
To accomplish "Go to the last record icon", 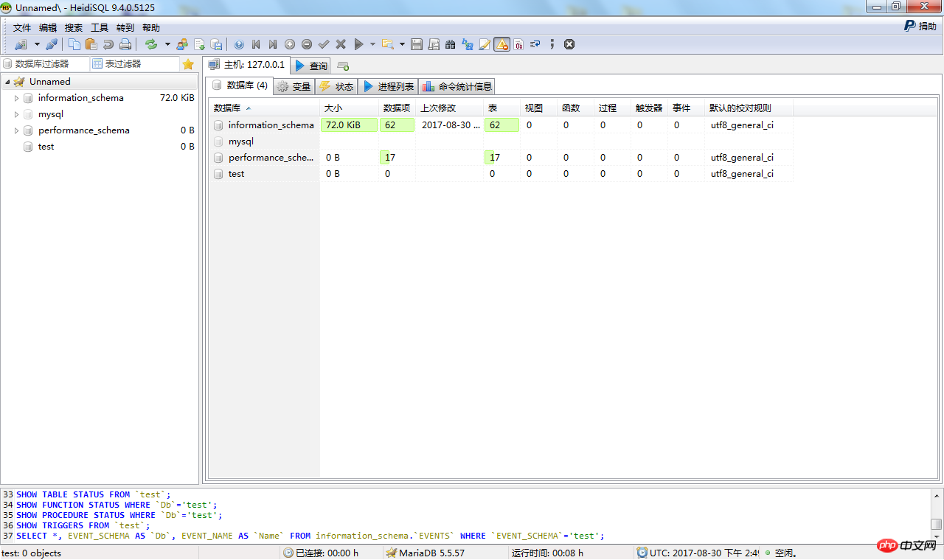I will click(273, 44).
